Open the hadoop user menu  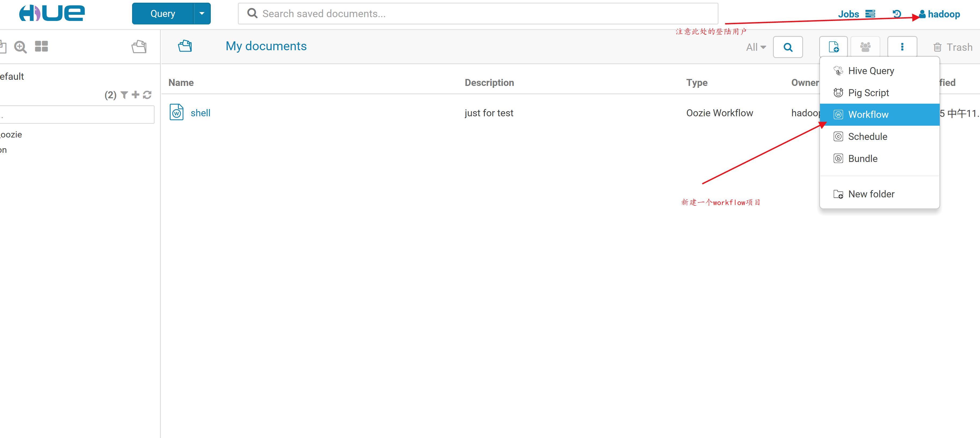click(x=940, y=14)
